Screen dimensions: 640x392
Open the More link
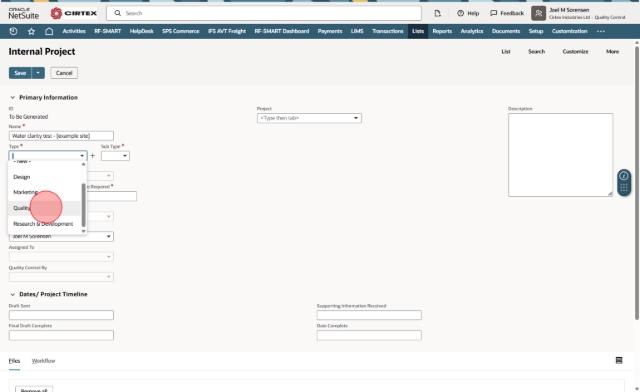(613, 51)
